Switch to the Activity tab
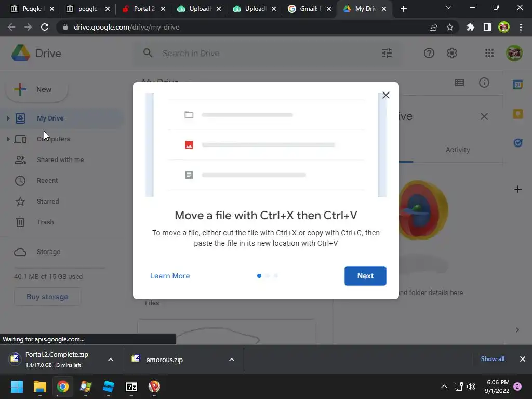Viewport: 532px width, 399px height. (457, 150)
